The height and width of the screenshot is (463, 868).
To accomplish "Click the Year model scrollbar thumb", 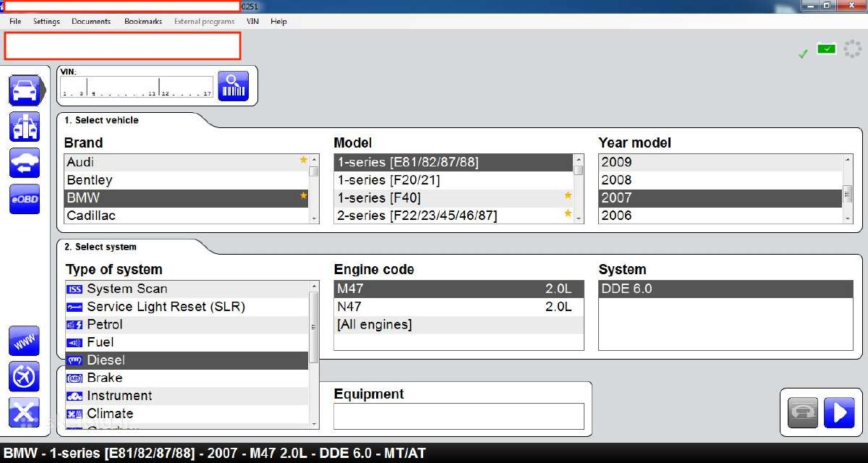I will (x=847, y=195).
